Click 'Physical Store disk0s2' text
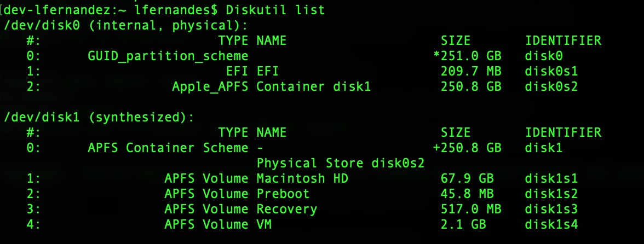This screenshot has height=244, width=644. [341, 163]
